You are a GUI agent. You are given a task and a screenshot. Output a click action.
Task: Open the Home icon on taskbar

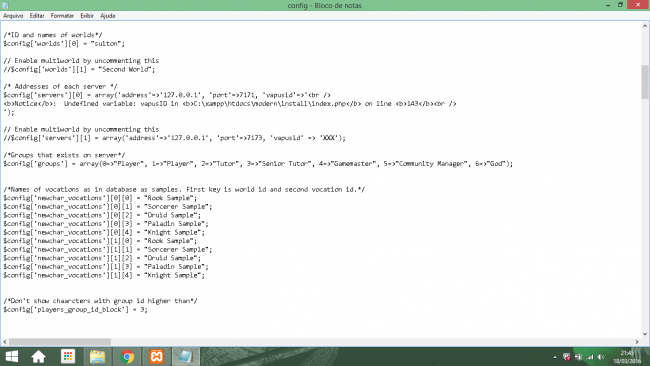pyautogui.click(x=39, y=356)
